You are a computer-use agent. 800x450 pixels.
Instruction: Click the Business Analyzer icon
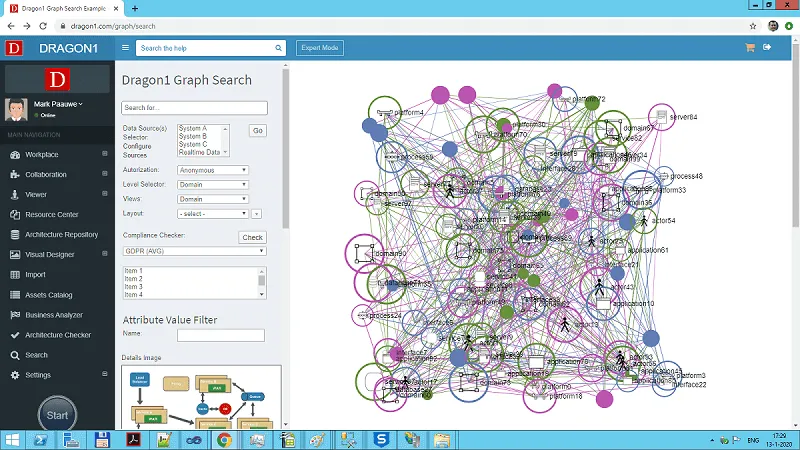[15, 315]
